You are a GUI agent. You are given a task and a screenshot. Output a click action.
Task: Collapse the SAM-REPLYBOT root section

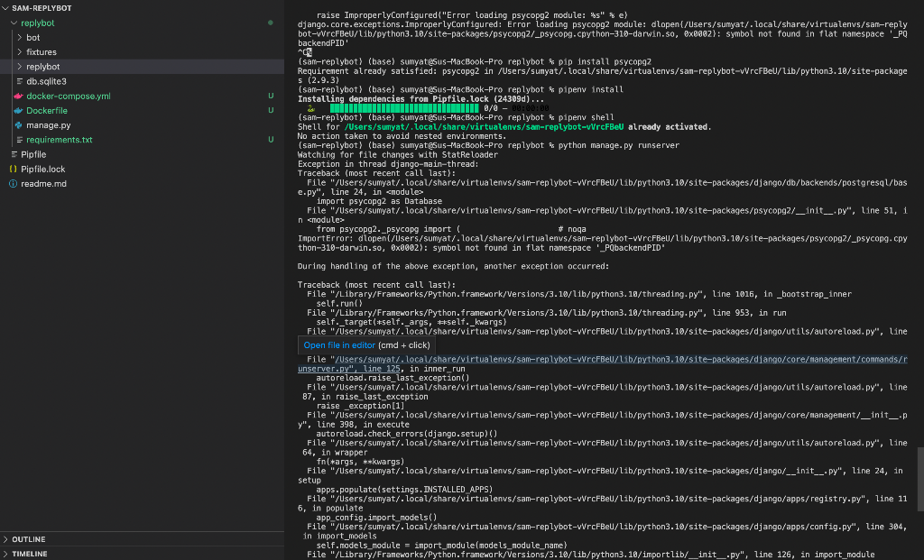(6, 8)
